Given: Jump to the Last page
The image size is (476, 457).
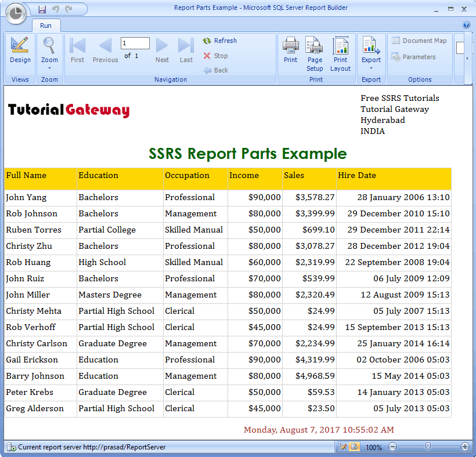Looking at the screenshot, I should point(186,50).
